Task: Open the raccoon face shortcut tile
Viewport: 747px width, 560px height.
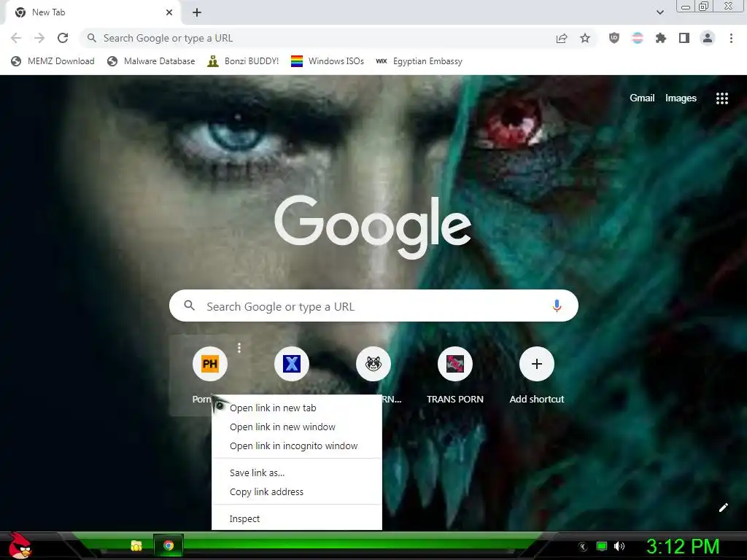Action: tap(373, 365)
